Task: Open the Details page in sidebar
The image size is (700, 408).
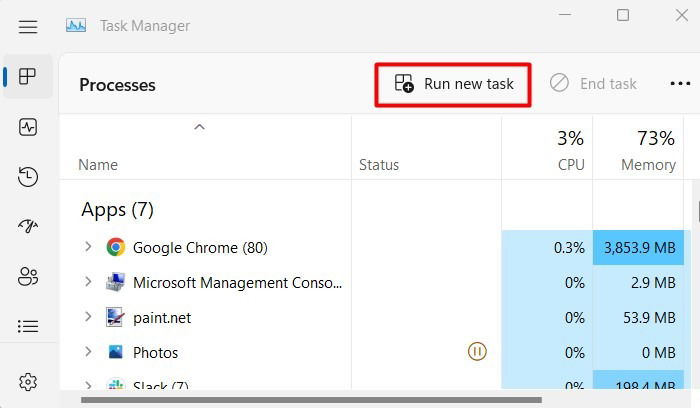Action: [28, 327]
